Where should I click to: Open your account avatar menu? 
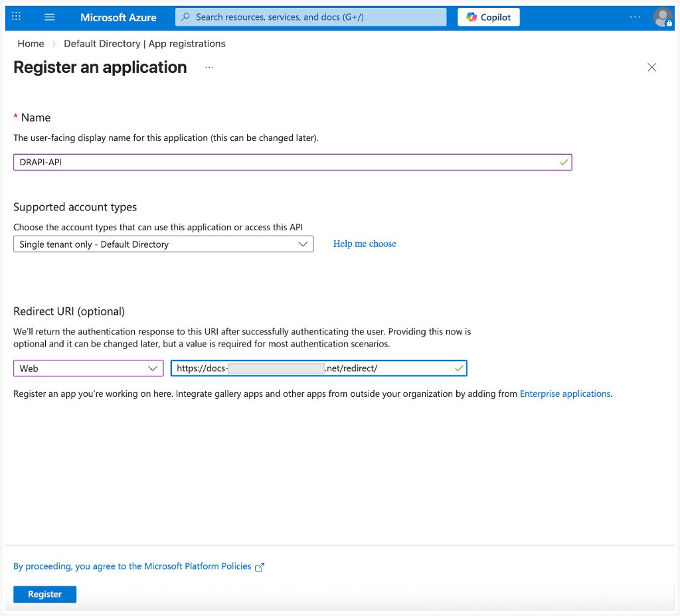(663, 17)
